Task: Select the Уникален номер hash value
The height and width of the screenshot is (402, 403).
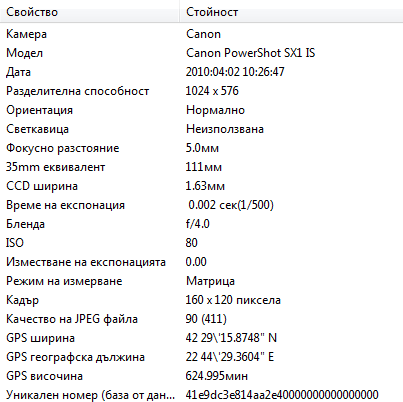Action: click(282, 395)
